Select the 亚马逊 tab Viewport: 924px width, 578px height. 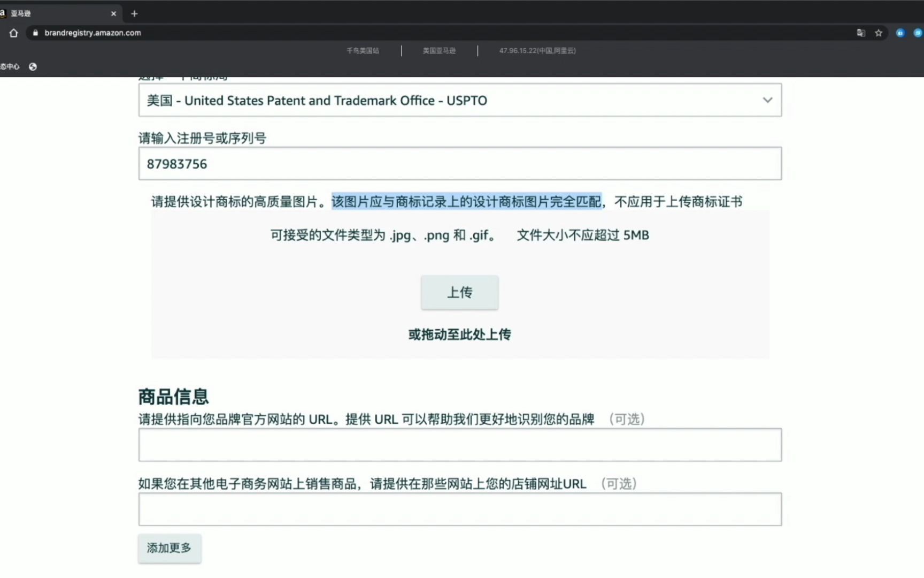59,13
